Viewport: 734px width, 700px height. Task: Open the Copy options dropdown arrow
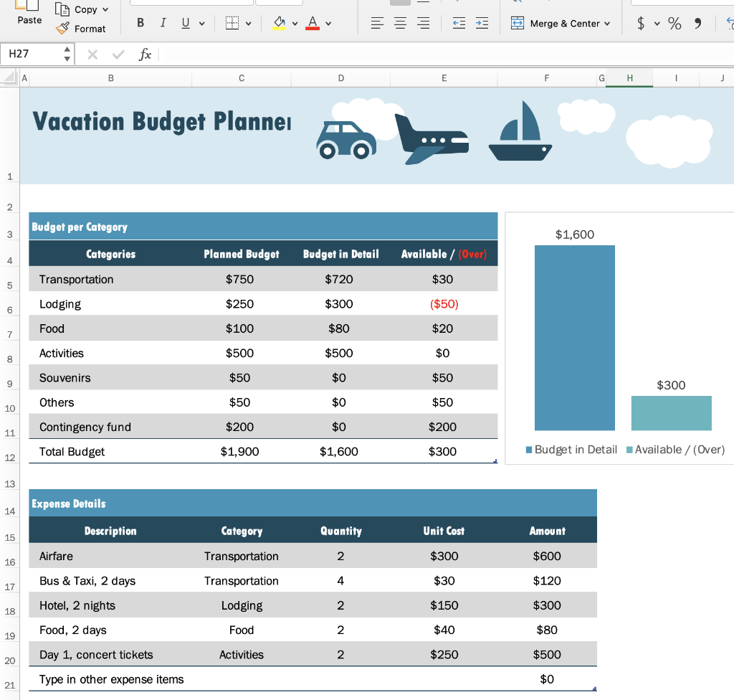click(105, 9)
